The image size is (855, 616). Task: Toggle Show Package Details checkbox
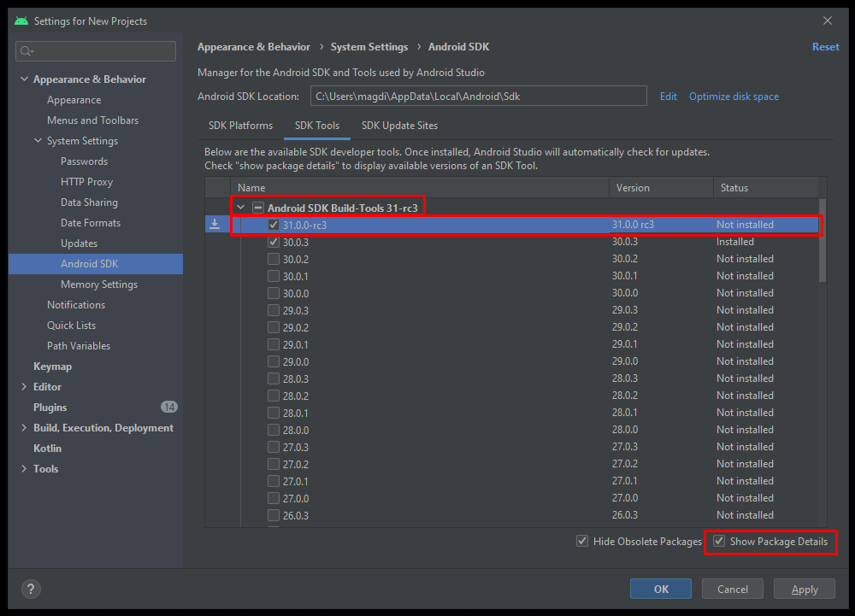(719, 541)
